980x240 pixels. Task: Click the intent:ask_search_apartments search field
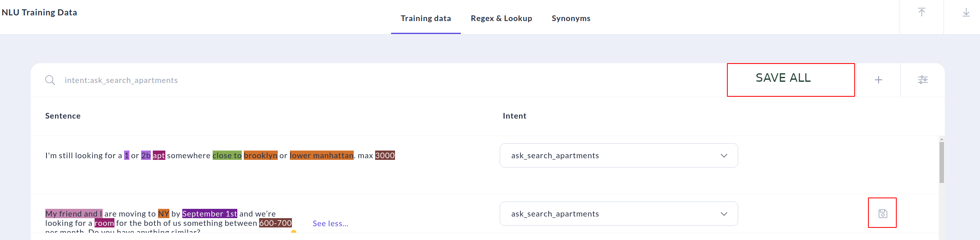pyautogui.click(x=121, y=80)
